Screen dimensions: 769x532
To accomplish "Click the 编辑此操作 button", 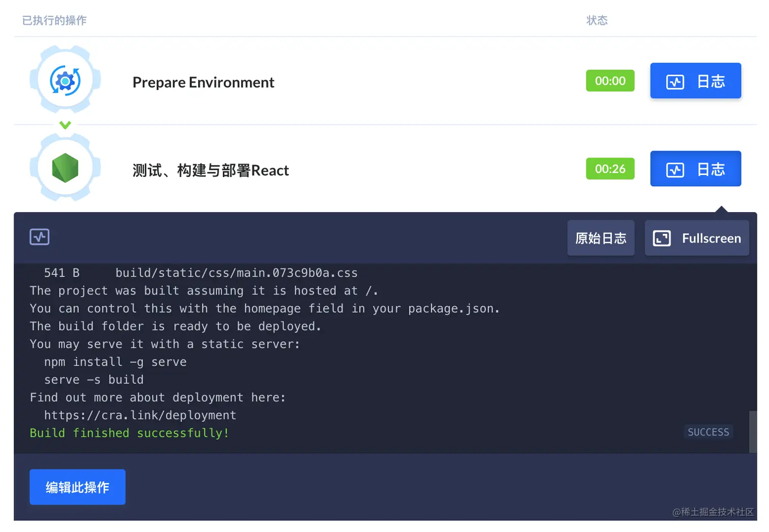I will click(77, 487).
